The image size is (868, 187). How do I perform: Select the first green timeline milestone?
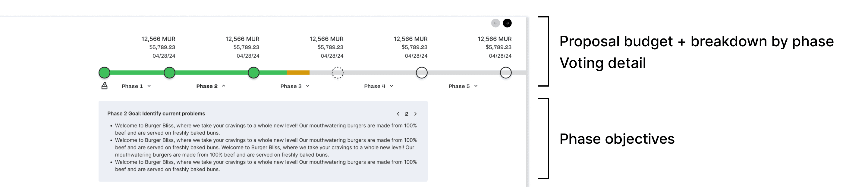coord(105,73)
